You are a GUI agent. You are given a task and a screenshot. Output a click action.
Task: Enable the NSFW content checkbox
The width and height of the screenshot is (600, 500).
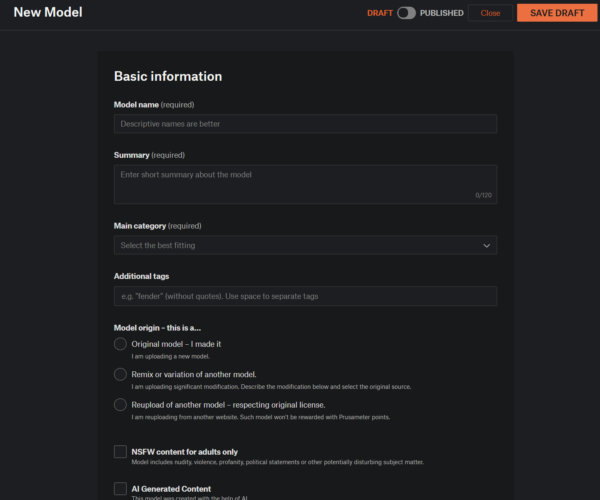pos(120,452)
